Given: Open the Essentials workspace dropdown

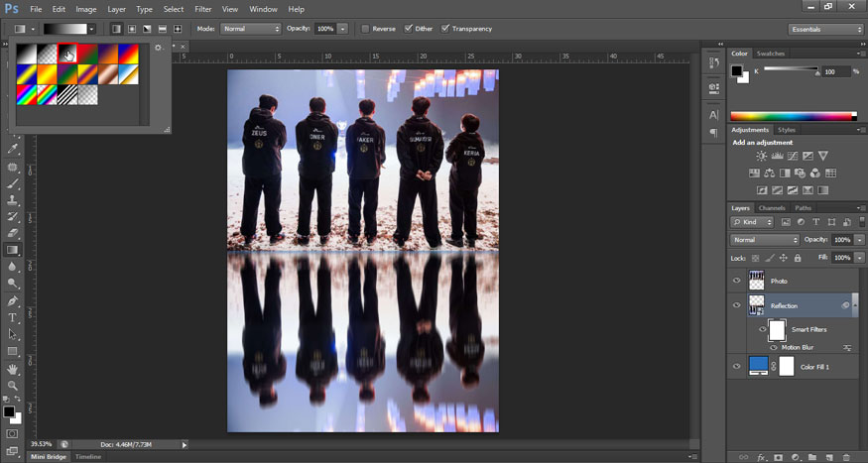Looking at the screenshot, I should pyautogui.click(x=826, y=29).
